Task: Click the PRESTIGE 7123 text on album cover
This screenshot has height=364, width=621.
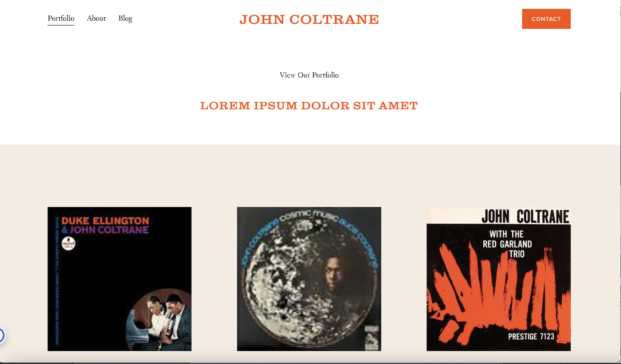Action: tap(531, 337)
